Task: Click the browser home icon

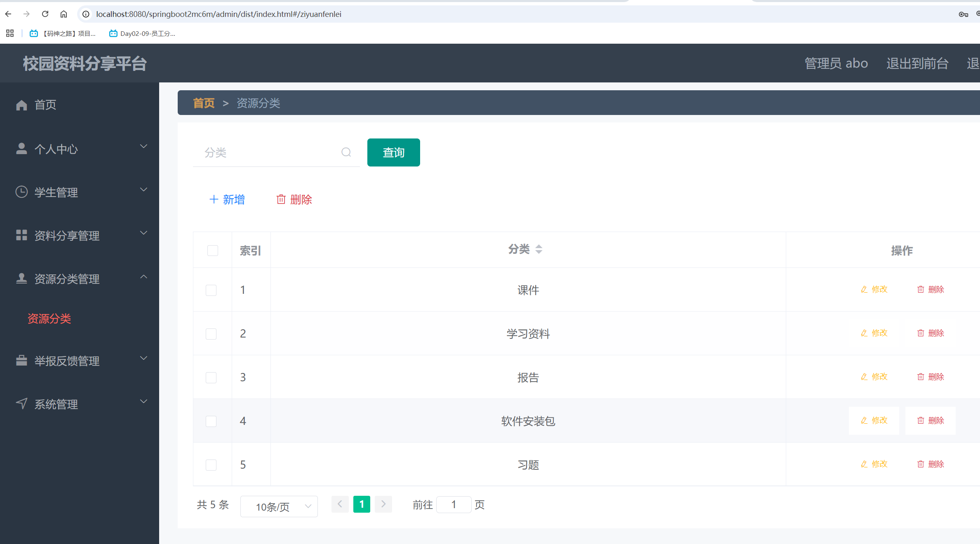Action: tap(63, 14)
